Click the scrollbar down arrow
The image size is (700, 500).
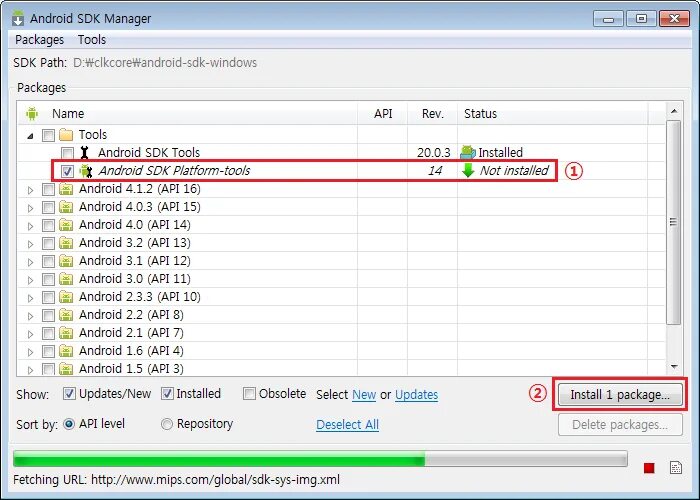pyautogui.click(x=674, y=367)
